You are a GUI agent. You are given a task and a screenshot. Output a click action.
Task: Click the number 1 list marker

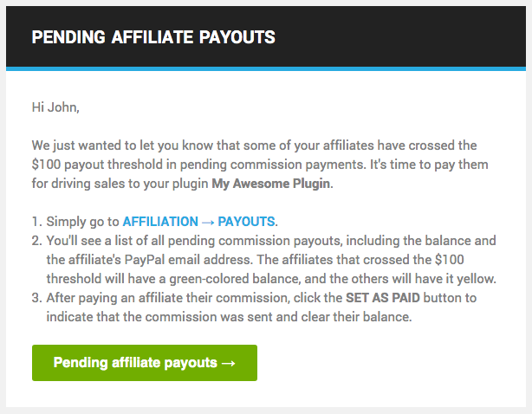click(36, 222)
